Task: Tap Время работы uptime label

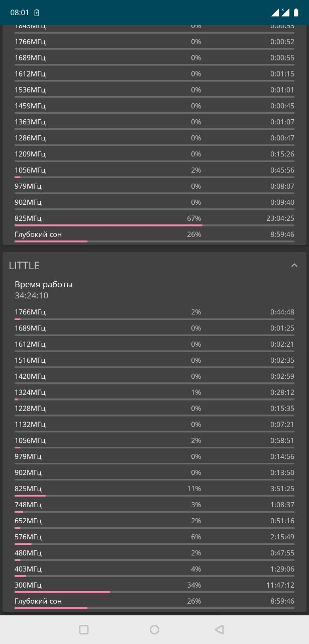Action: (43, 284)
